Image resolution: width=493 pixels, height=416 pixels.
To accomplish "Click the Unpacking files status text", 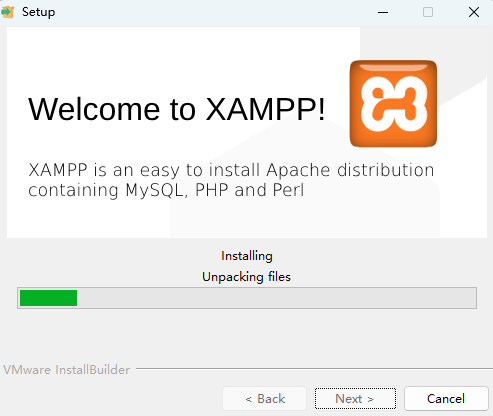I will (x=246, y=277).
